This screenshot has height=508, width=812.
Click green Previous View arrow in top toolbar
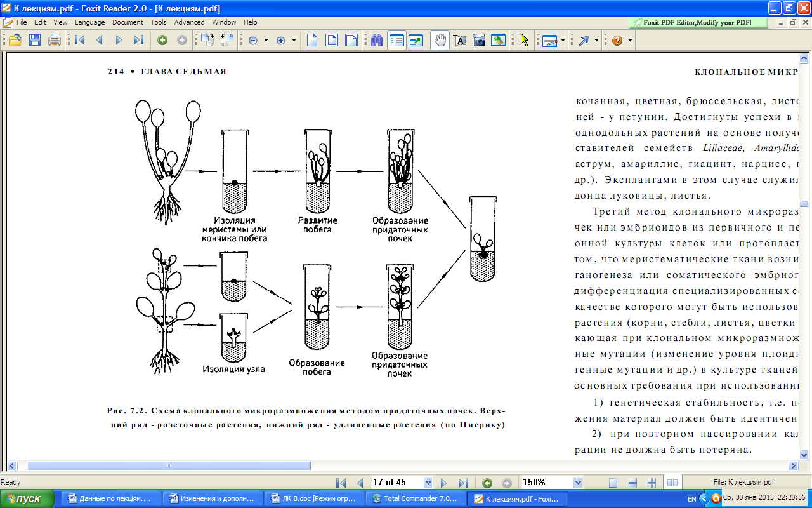point(162,40)
